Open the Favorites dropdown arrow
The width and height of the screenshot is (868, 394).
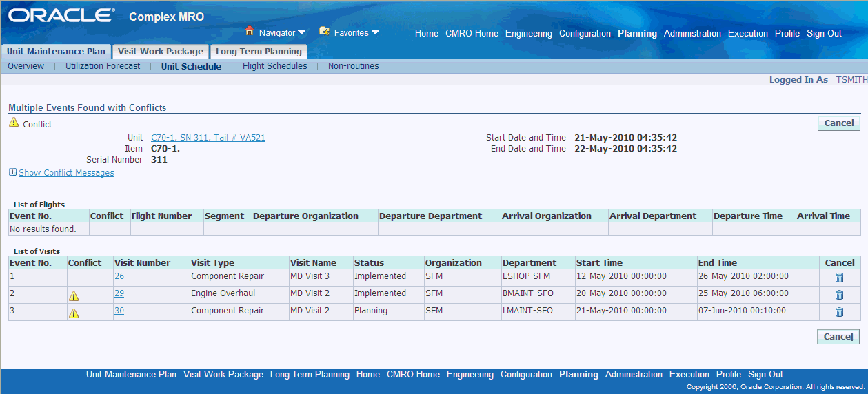click(375, 32)
